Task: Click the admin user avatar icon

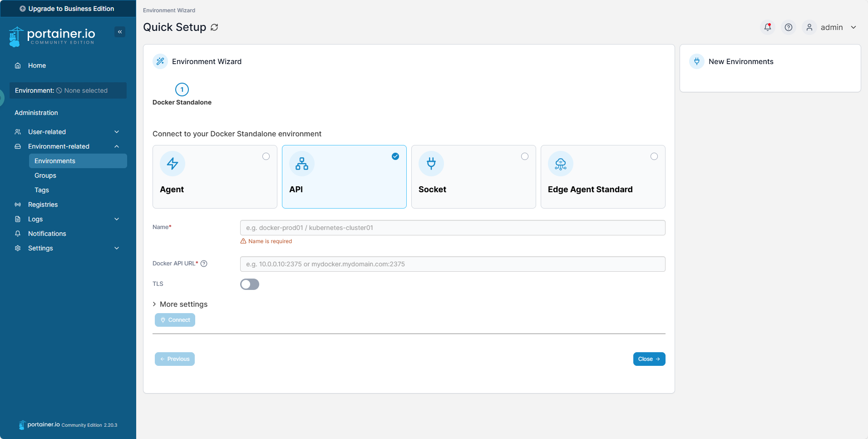Action: click(x=809, y=27)
